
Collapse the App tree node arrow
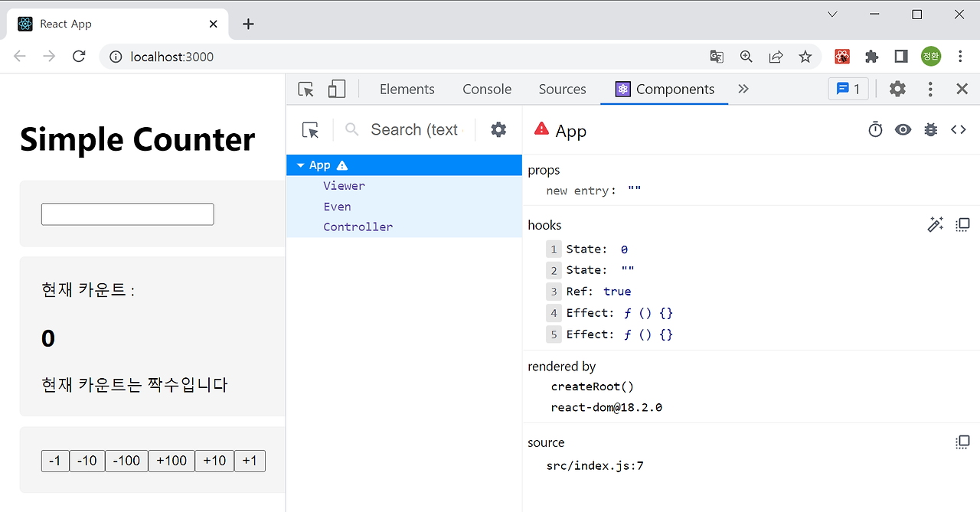[x=301, y=165]
